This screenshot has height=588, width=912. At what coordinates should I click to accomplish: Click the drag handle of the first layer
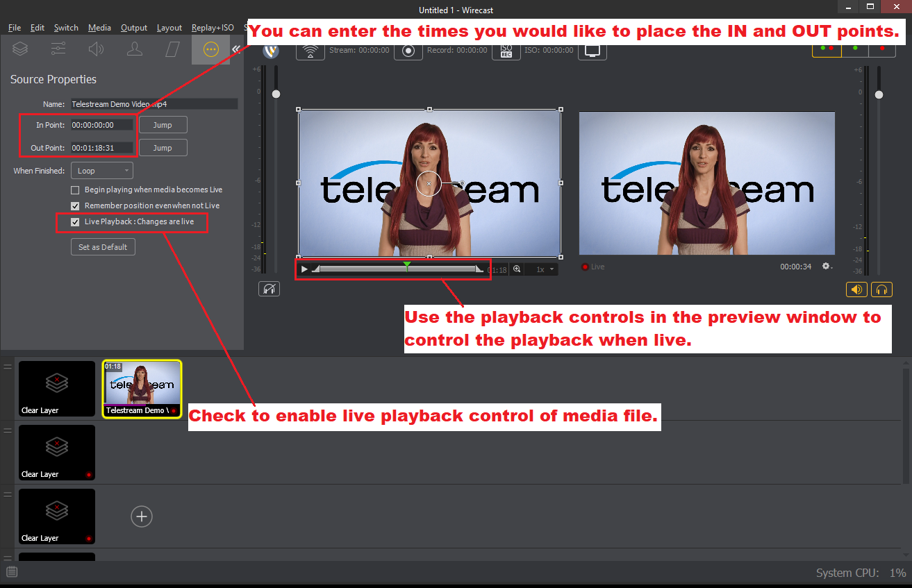(8, 367)
